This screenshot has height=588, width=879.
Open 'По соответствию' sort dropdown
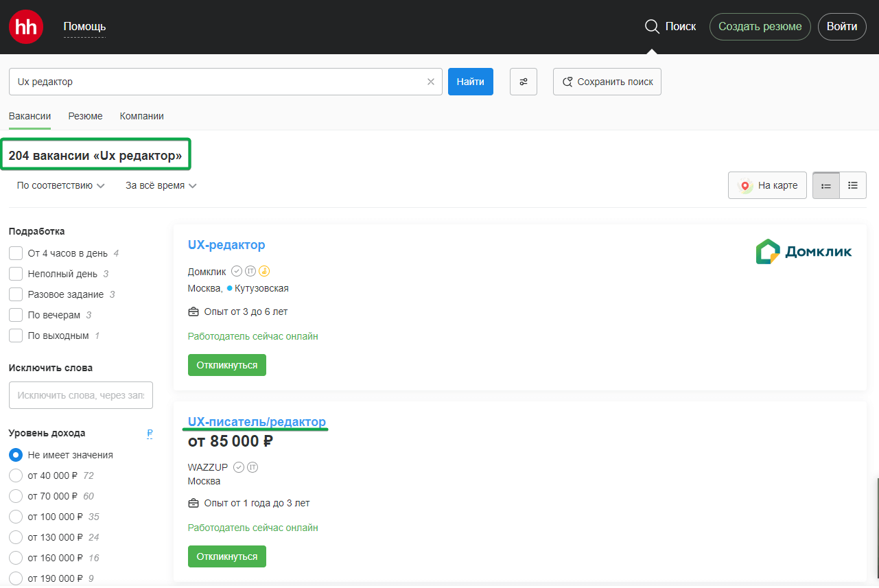pyautogui.click(x=60, y=185)
